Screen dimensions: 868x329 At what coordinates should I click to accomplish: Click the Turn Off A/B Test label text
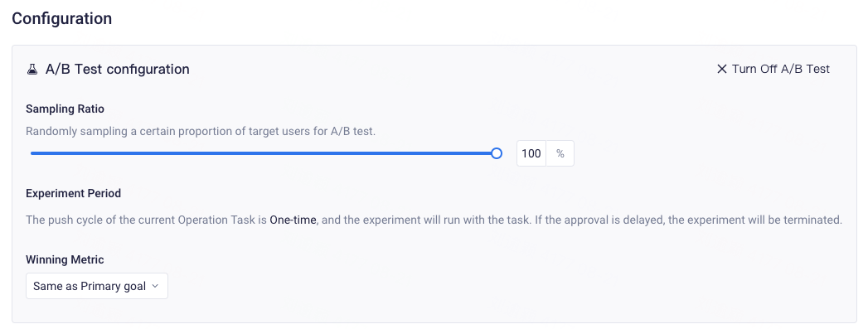(x=780, y=69)
